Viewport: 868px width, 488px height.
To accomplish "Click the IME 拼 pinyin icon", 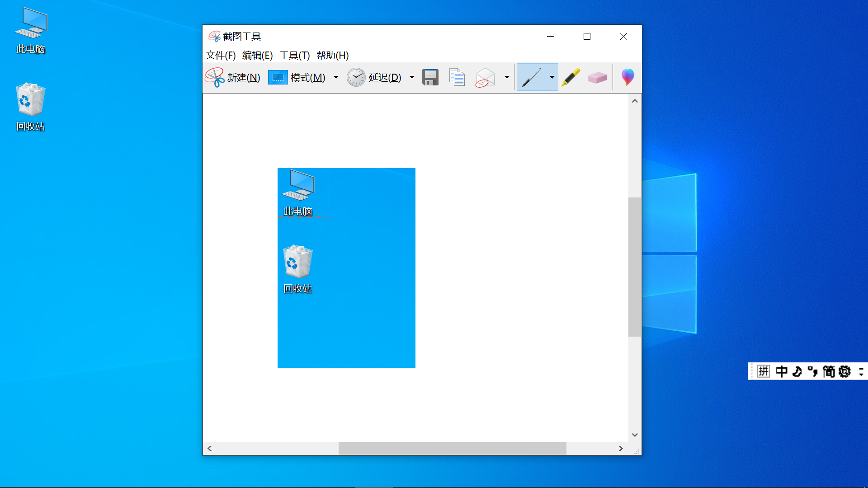I will point(764,371).
